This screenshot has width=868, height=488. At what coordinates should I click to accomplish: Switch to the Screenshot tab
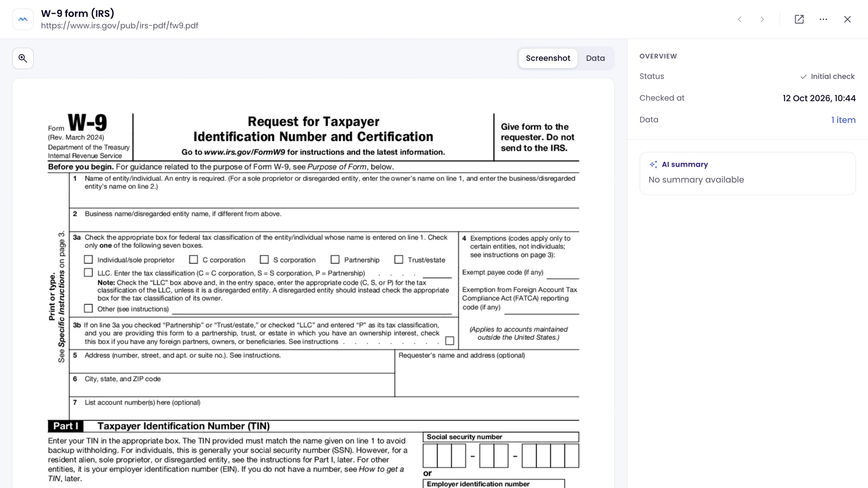point(548,58)
